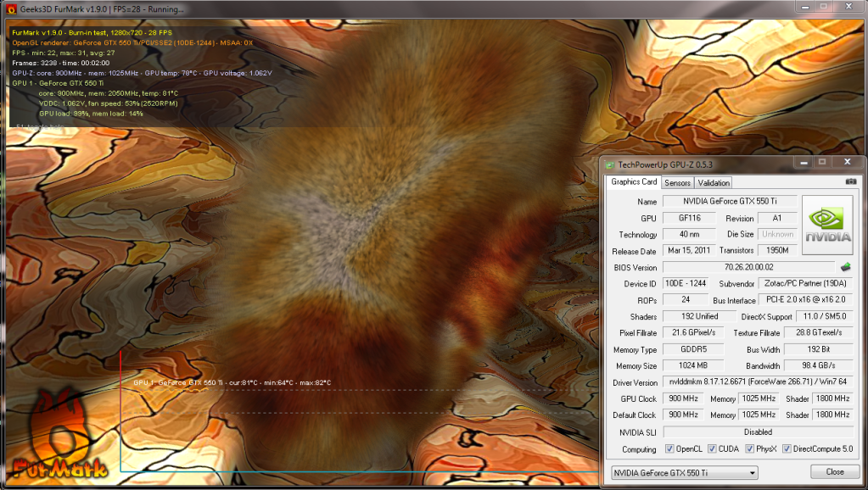Image resolution: width=868 pixels, height=490 pixels.
Task: Click the Name field showing GeForce GTX 550 Ti
Action: pyautogui.click(x=730, y=201)
